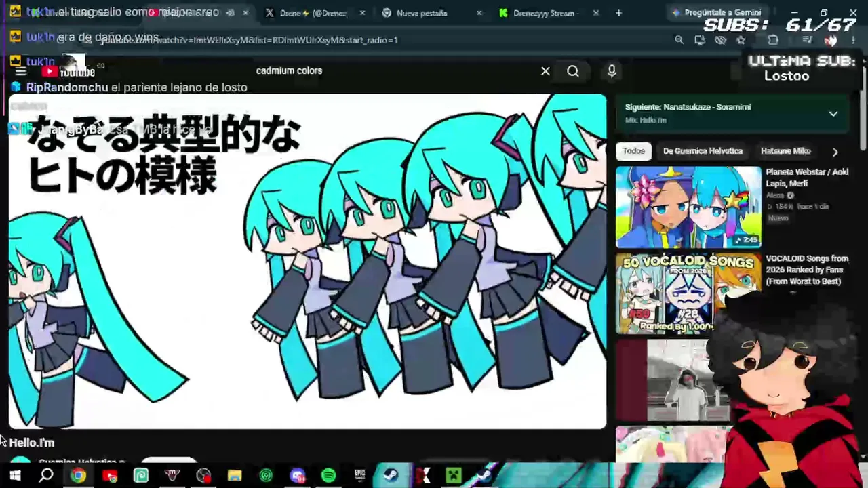The width and height of the screenshot is (868, 488).
Task: Click the playing Miku video player
Action: point(307,261)
